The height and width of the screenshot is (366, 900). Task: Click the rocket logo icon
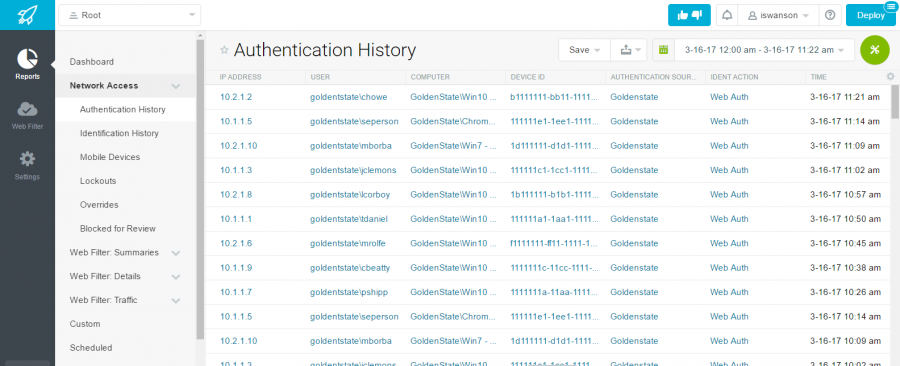(27, 14)
